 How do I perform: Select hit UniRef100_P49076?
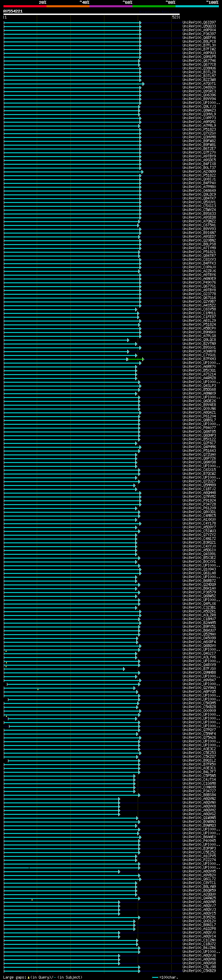click(199, 282)
